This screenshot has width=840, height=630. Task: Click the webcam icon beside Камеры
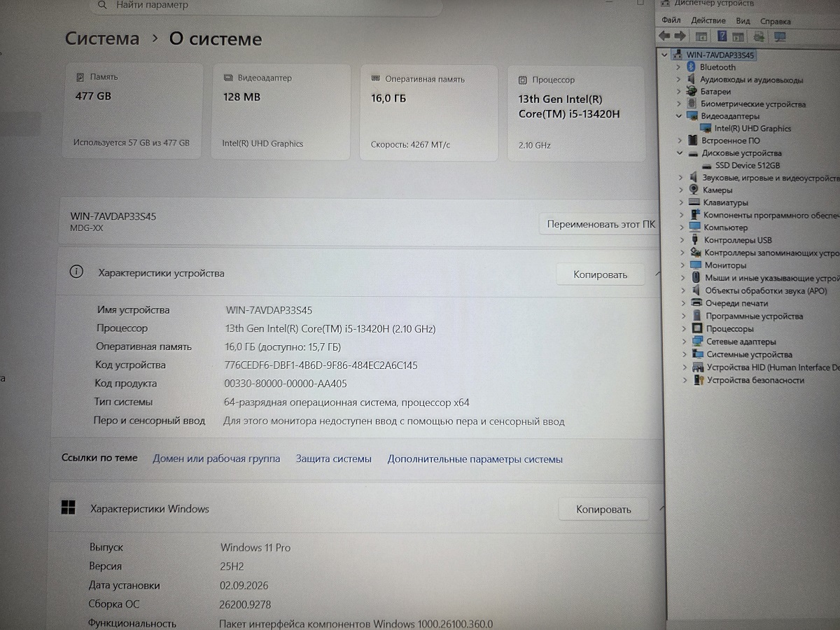point(694,190)
